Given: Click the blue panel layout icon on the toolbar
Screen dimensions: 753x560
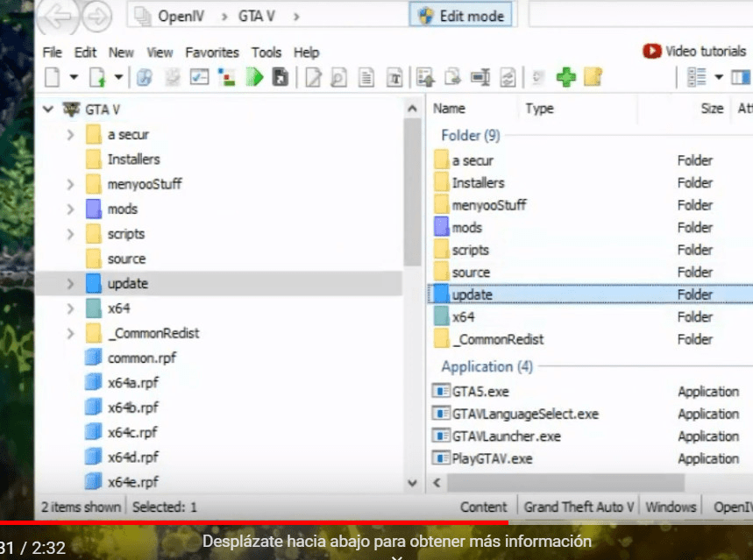Looking at the screenshot, I should [x=742, y=77].
